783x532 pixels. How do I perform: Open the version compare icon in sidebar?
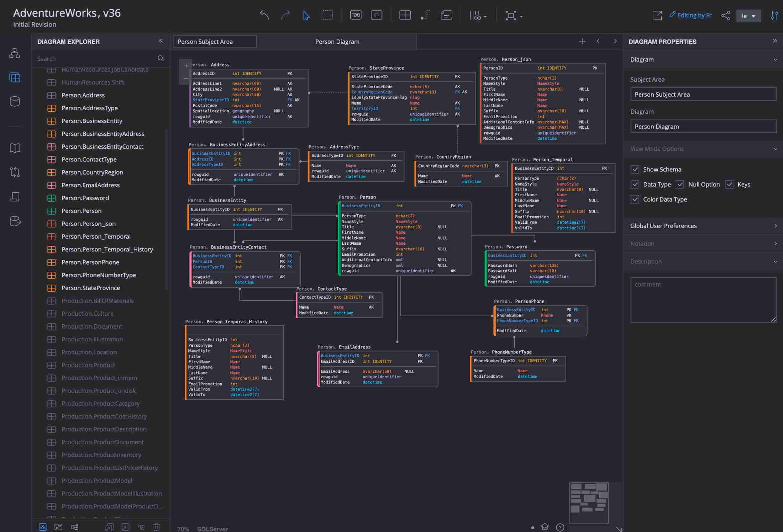(15, 172)
